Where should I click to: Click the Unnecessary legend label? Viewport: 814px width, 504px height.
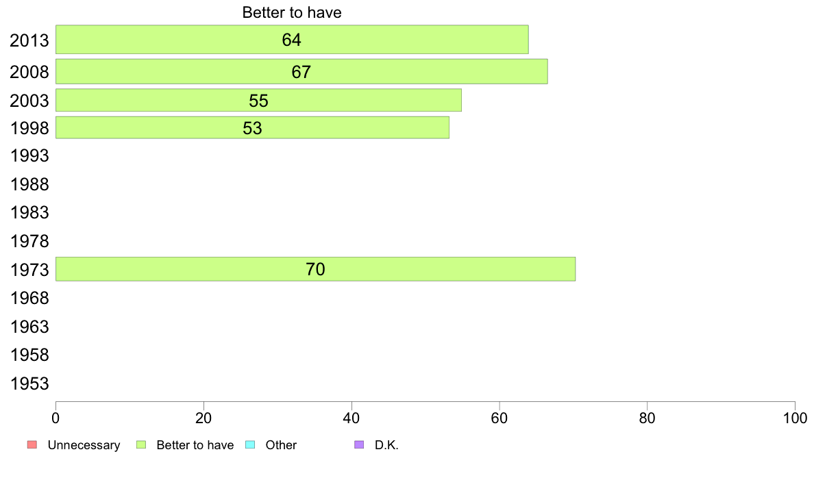point(84,445)
